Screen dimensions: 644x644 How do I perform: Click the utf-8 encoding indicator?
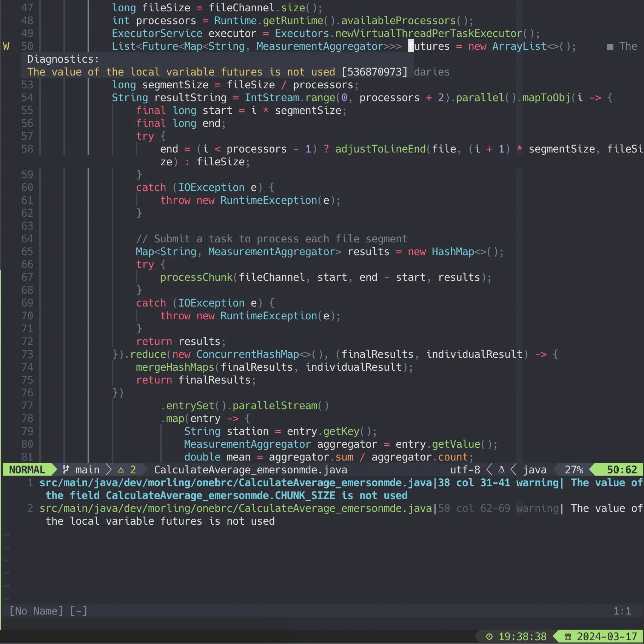point(465,469)
